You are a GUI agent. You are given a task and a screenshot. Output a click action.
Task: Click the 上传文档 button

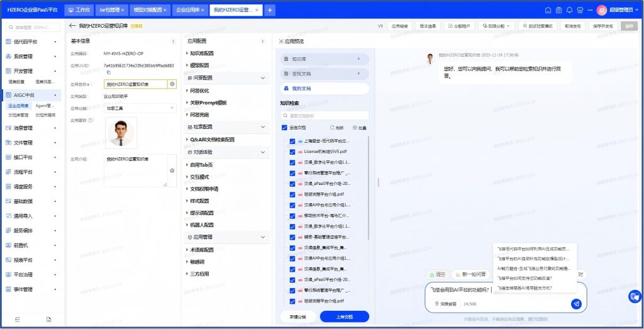pos(344,316)
